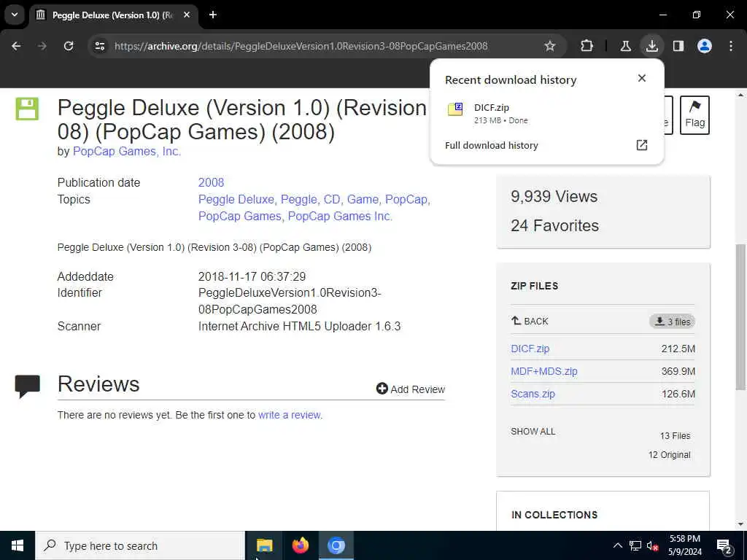Screen dimensions: 747x560
Task: Close the Peggle Deluxe tab
Action: tap(187, 15)
